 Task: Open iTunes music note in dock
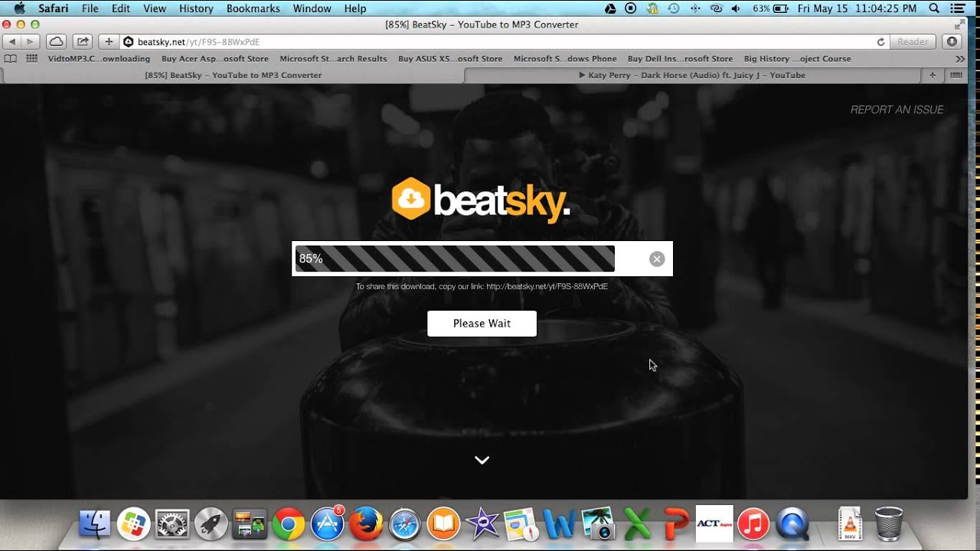(753, 524)
